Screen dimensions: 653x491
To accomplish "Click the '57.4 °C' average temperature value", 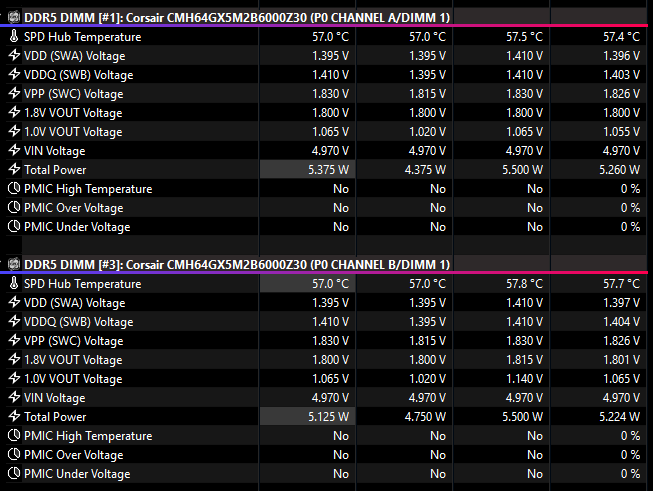I will [621, 37].
